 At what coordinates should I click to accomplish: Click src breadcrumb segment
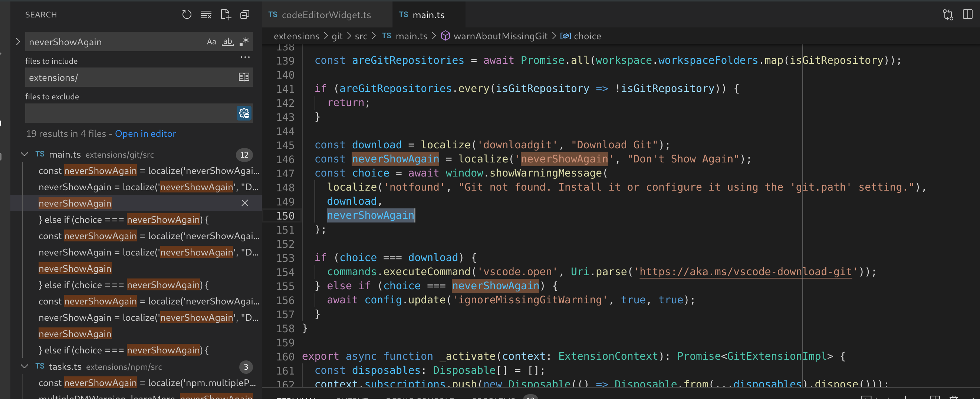tap(361, 36)
